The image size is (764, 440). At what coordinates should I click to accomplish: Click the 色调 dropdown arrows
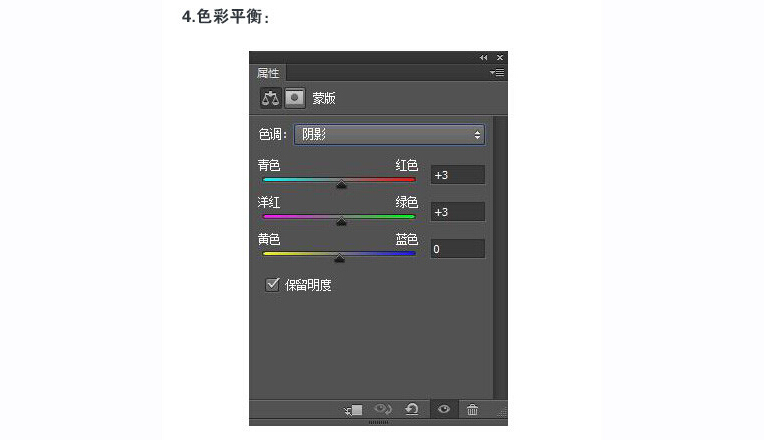[477, 135]
